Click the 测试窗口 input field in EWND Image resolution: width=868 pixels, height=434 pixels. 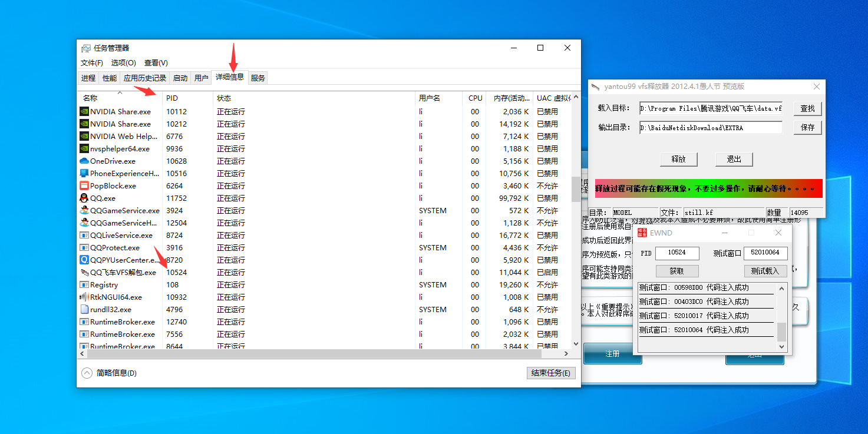click(765, 253)
